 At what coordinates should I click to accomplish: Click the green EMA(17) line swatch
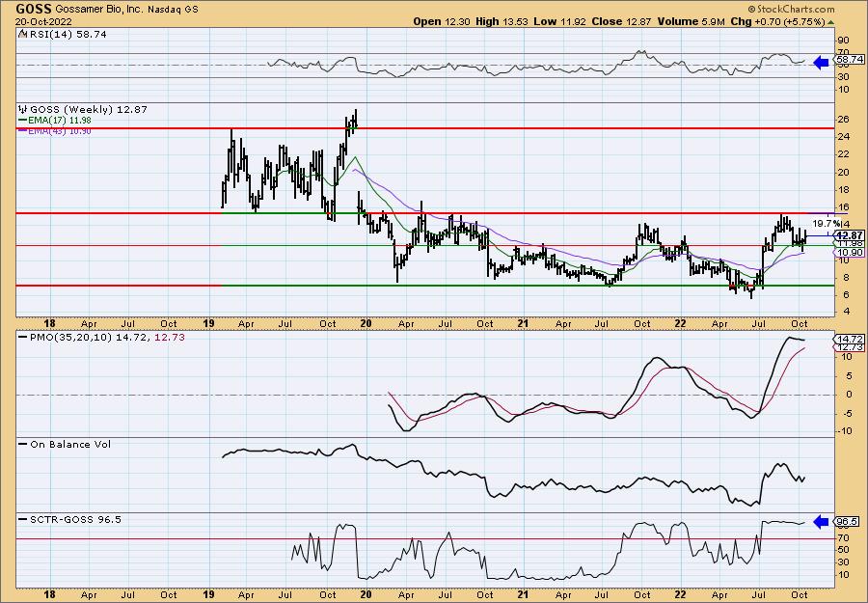point(23,121)
